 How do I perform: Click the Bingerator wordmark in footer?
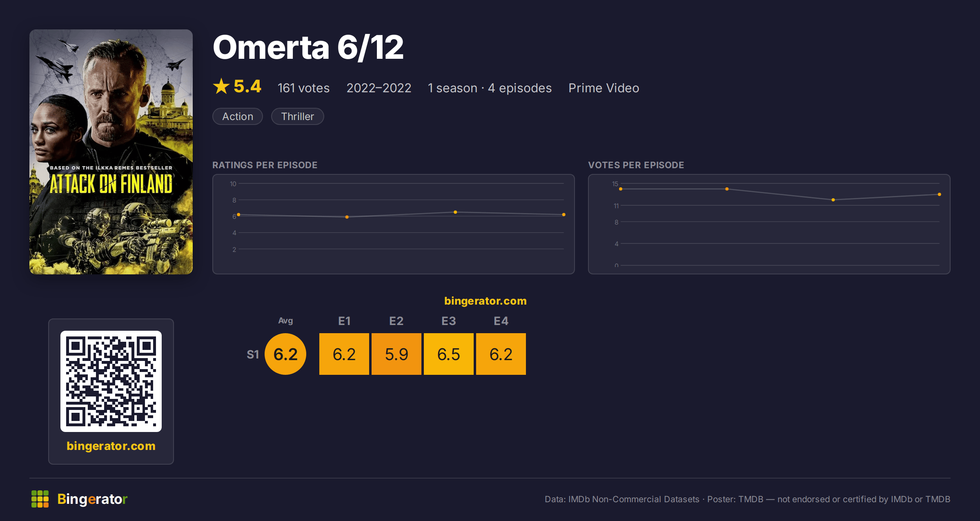tap(92, 499)
